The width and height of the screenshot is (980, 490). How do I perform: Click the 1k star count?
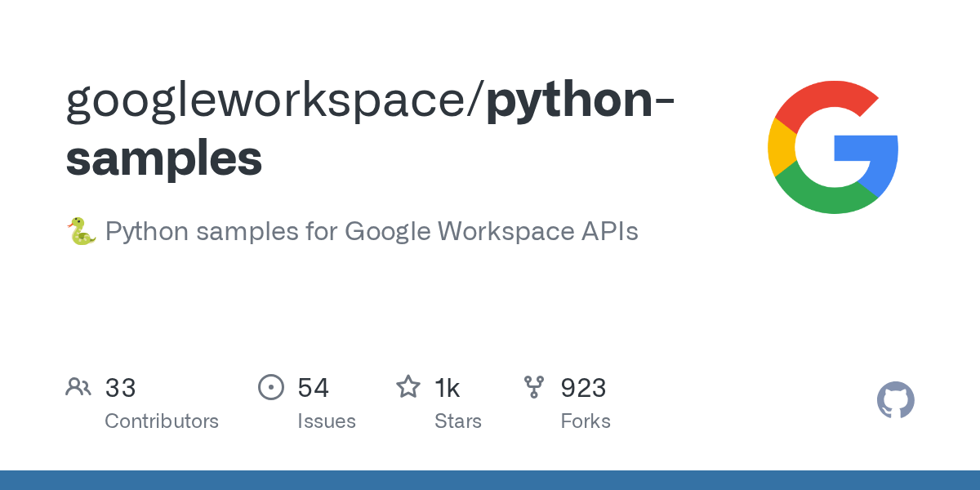click(x=448, y=388)
